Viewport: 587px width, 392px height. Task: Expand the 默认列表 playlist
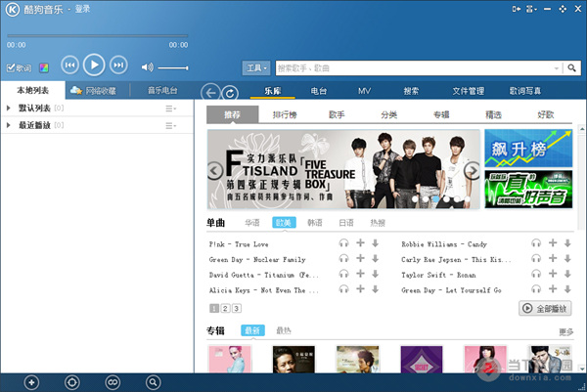9,109
